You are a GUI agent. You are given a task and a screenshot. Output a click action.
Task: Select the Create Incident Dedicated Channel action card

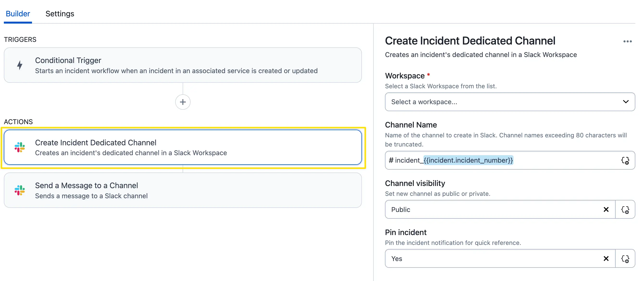click(183, 147)
